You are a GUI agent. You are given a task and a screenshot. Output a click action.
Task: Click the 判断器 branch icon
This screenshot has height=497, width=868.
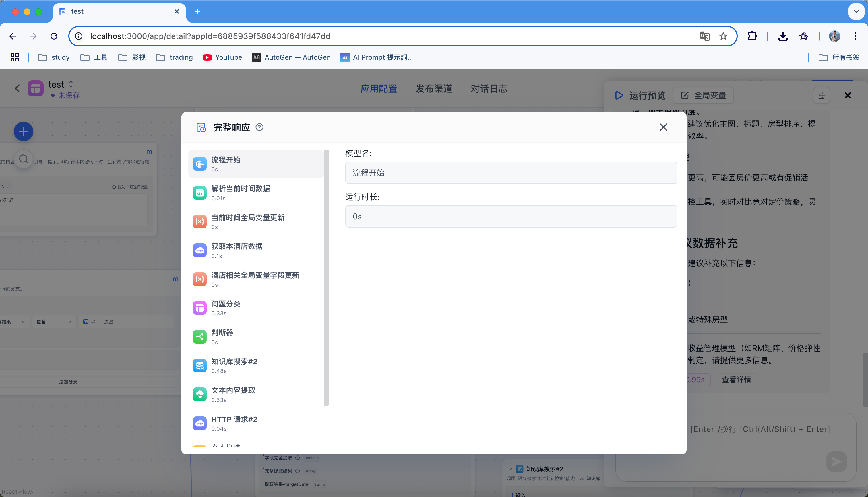tap(200, 337)
